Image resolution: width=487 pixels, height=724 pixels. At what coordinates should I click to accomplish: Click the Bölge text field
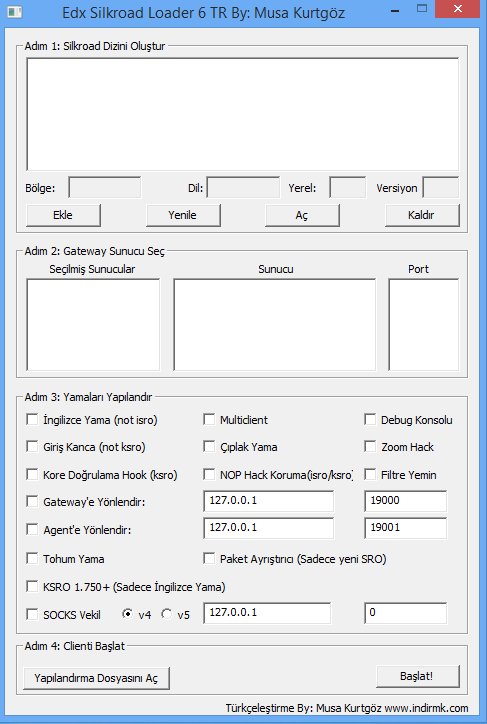105,187
